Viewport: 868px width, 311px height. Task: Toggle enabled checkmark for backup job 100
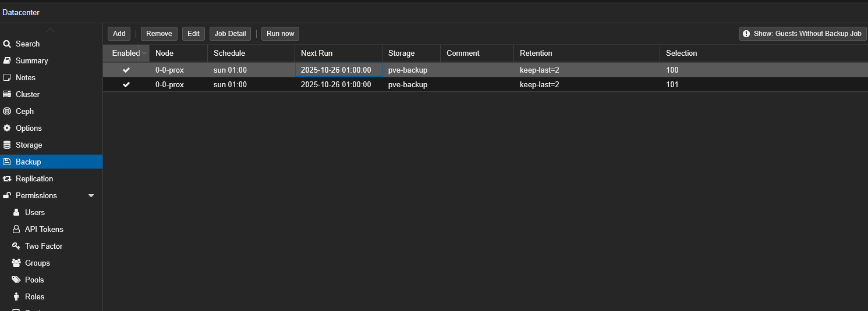coord(126,70)
